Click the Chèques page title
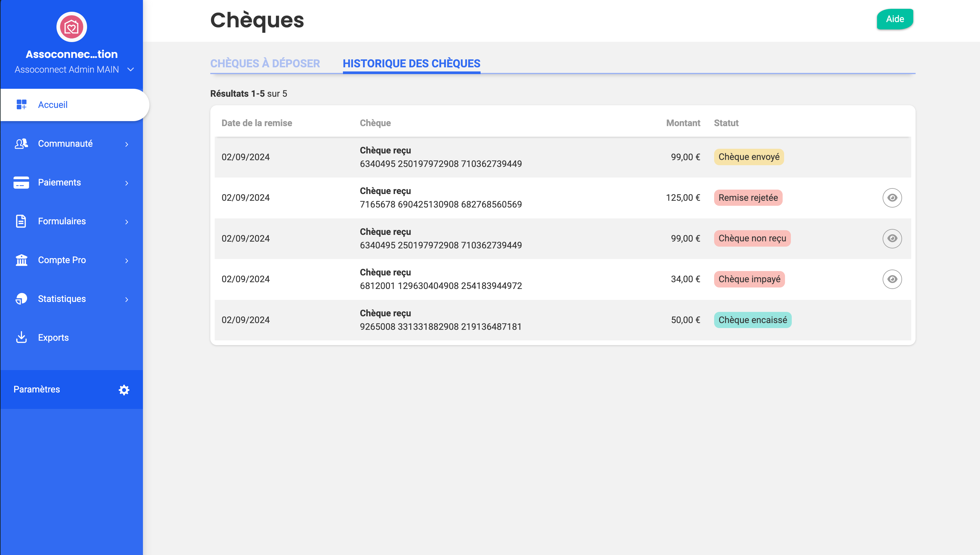Screen dimensions: 980x555 point(257,20)
